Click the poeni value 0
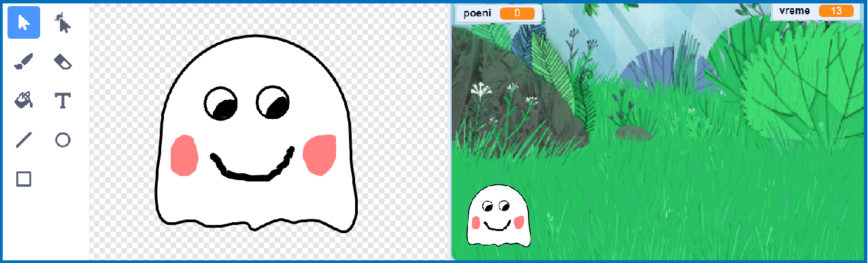Screen dimensions: 868x263 517,13
